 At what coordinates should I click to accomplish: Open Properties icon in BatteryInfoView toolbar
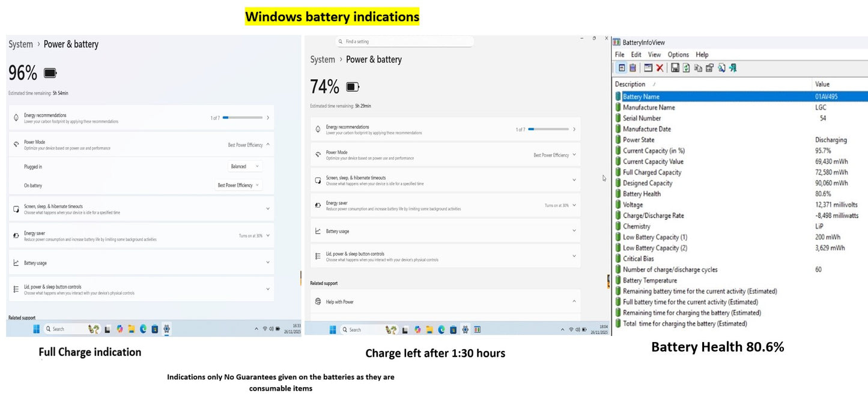tap(709, 68)
